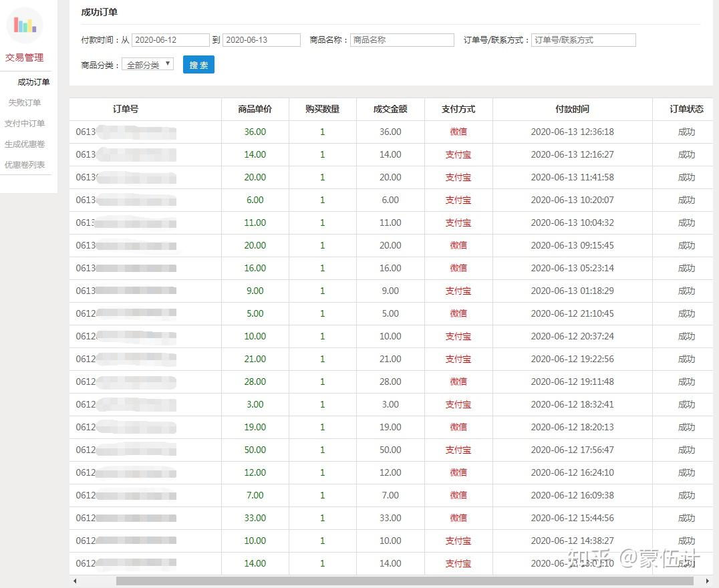Select the time 2020-06-12 16:09:38
The image size is (719, 588).
click(x=572, y=495)
